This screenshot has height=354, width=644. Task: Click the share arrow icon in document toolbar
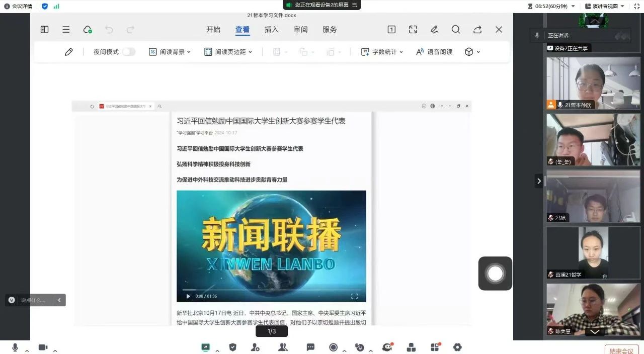pos(477,30)
